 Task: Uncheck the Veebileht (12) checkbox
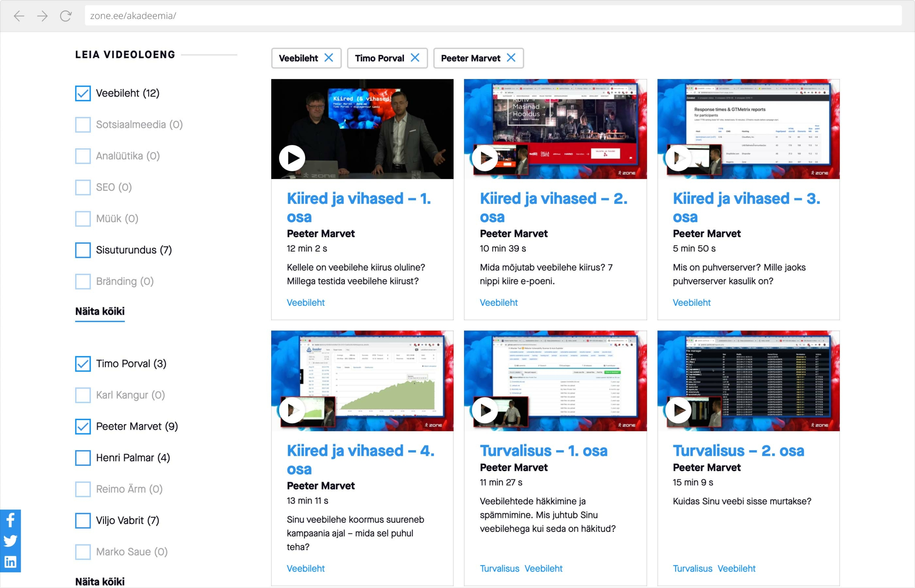(x=83, y=93)
